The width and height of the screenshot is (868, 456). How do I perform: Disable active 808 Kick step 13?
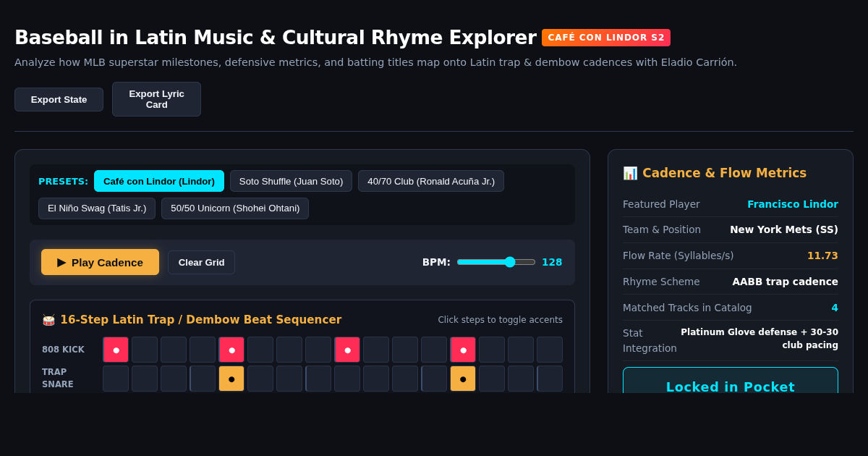(463, 350)
